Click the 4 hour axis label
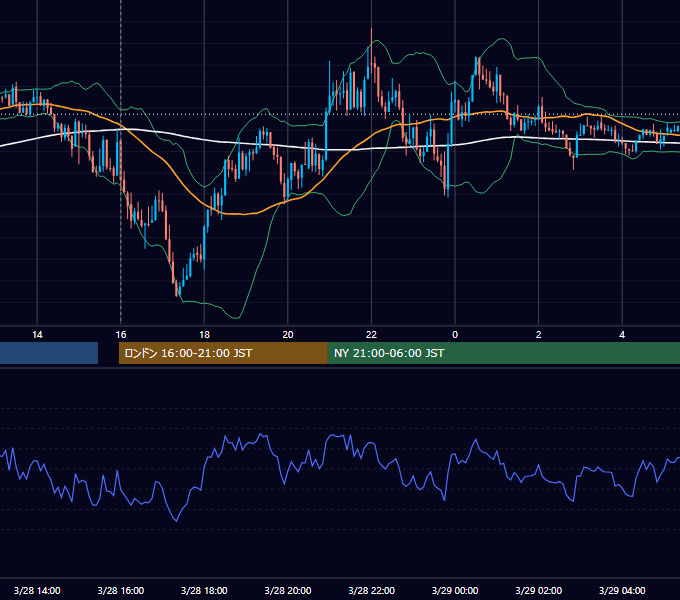This screenshot has height=600, width=680. 622,335
